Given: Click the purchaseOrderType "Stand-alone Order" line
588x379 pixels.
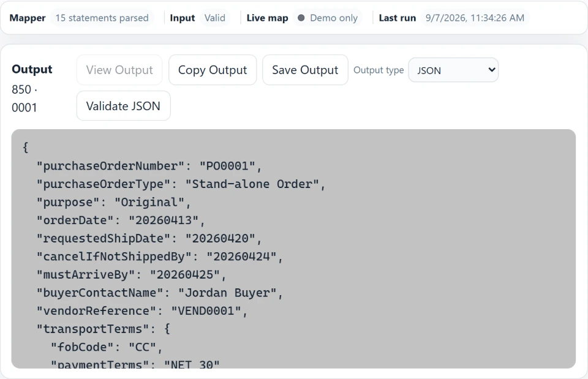Looking at the screenshot, I should coord(181,184).
